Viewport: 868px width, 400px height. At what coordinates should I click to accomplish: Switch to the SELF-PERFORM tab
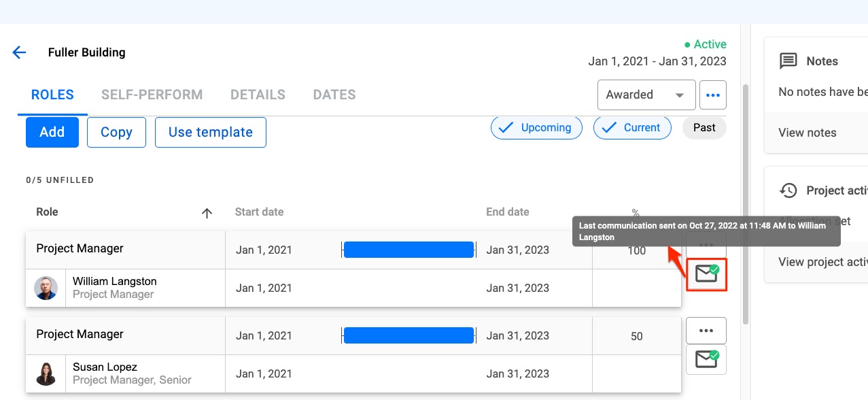(x=152, y=95)
